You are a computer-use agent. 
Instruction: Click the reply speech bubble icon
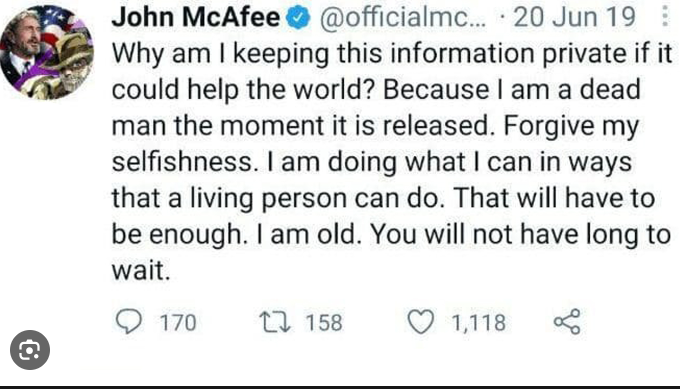[x=129, y=322]
